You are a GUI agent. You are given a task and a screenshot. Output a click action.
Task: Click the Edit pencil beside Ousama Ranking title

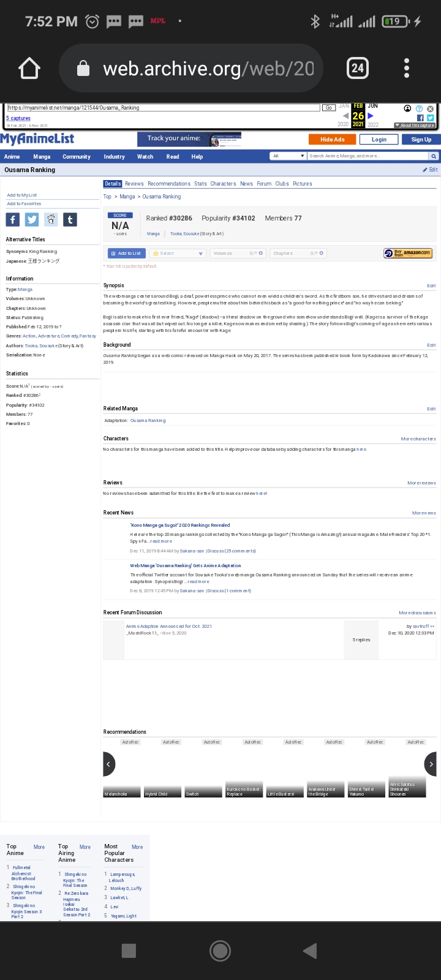pos(430,170)
